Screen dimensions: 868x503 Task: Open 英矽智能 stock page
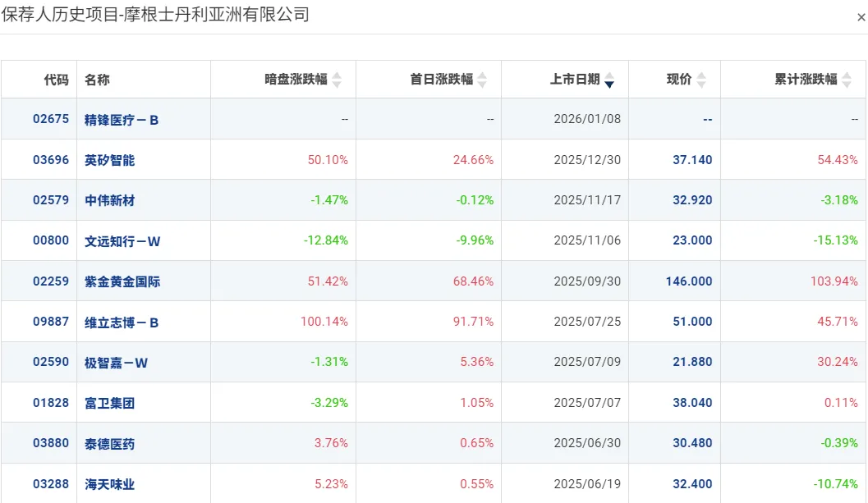tap(109, 161)
